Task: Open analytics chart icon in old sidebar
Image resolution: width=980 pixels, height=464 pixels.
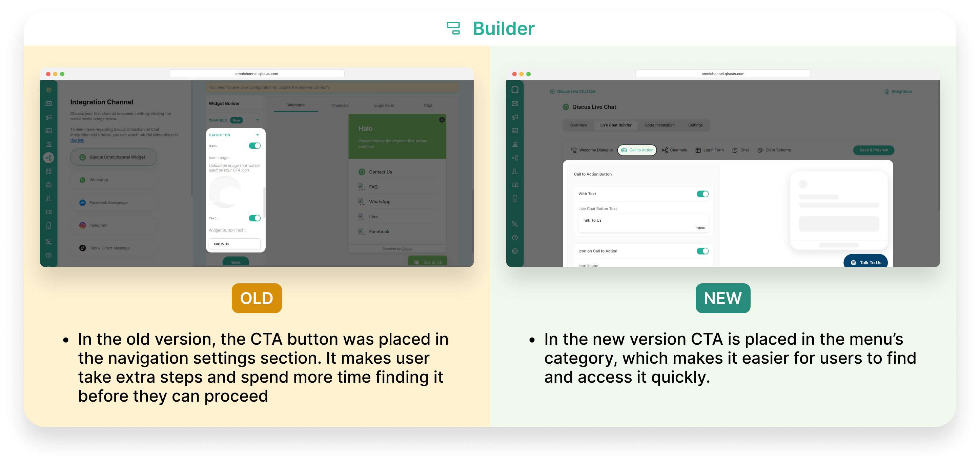Action: [49, 144]
